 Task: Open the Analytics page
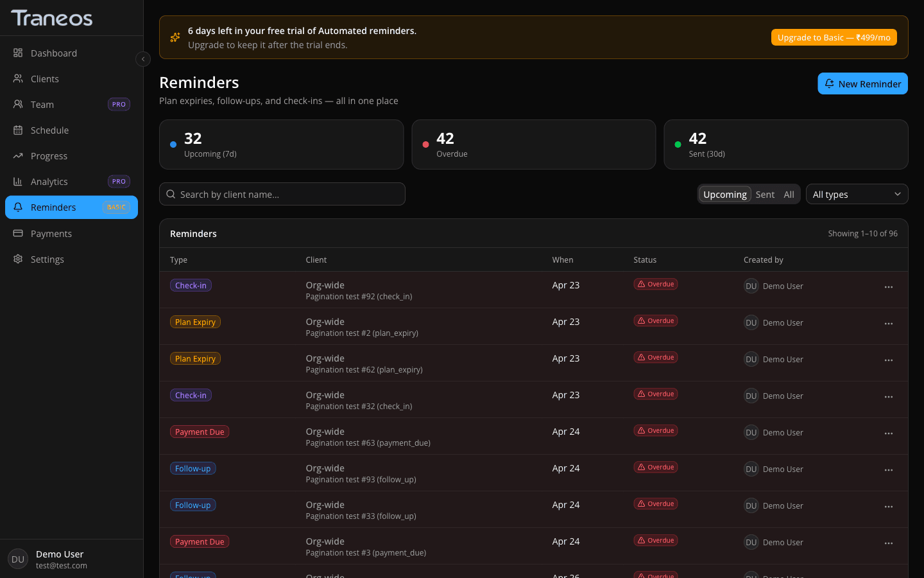[71, 182]
